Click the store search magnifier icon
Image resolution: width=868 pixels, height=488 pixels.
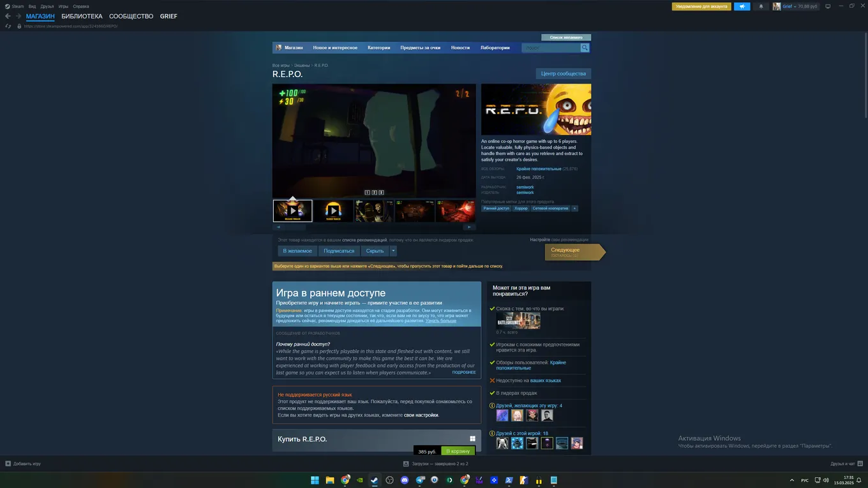point(585,48)
